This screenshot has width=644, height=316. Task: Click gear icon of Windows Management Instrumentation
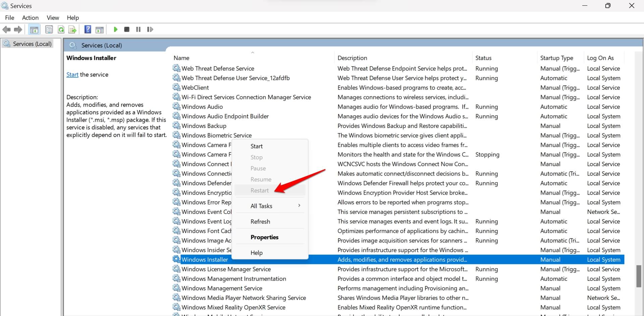point(176,278)
